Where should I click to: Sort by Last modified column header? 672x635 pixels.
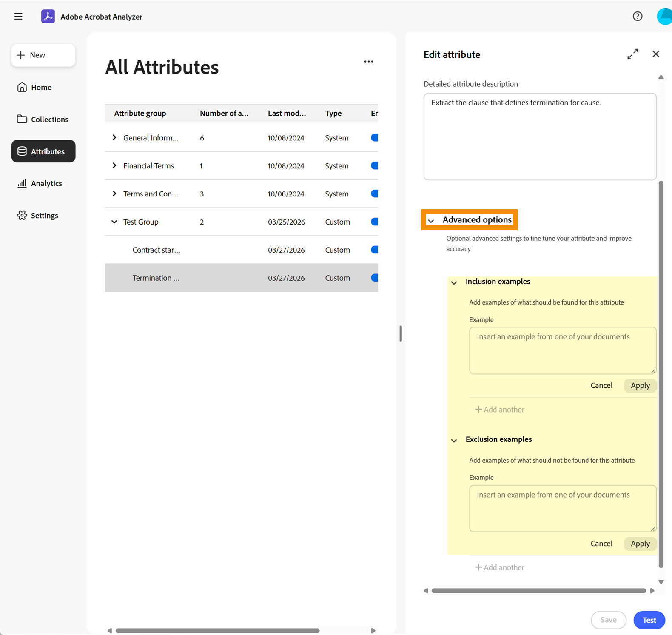point(287,114)
